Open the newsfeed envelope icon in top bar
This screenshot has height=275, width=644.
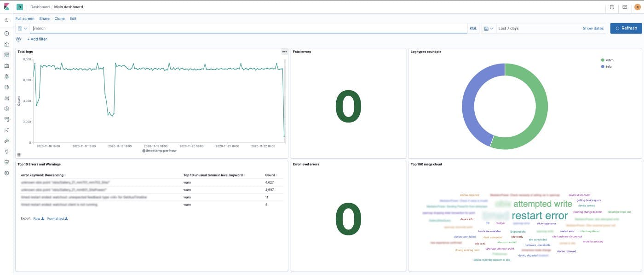625,7
